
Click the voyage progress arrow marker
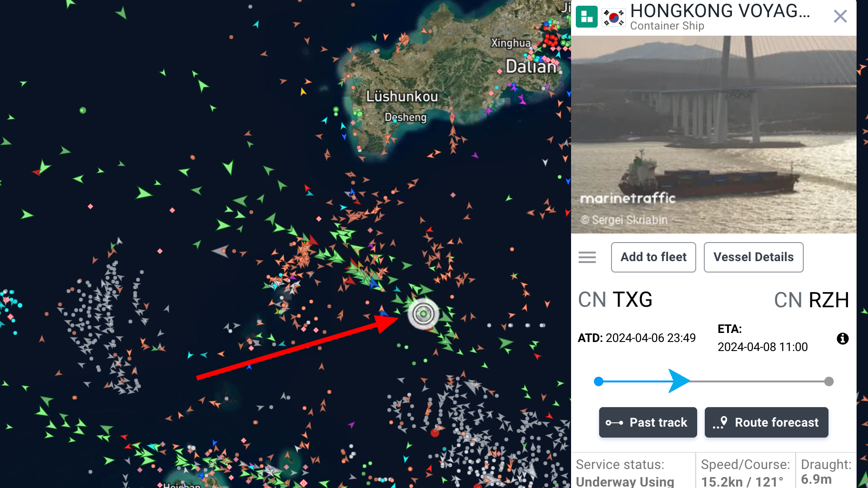click(679, 381)
